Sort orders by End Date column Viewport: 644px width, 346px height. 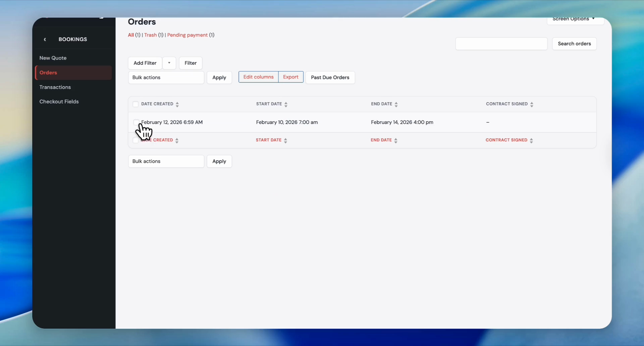click(396, 104)
